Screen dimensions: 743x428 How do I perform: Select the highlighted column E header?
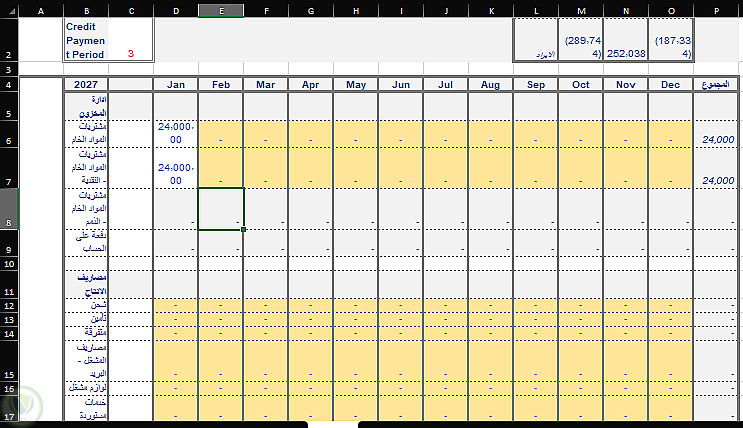[221, 10]
